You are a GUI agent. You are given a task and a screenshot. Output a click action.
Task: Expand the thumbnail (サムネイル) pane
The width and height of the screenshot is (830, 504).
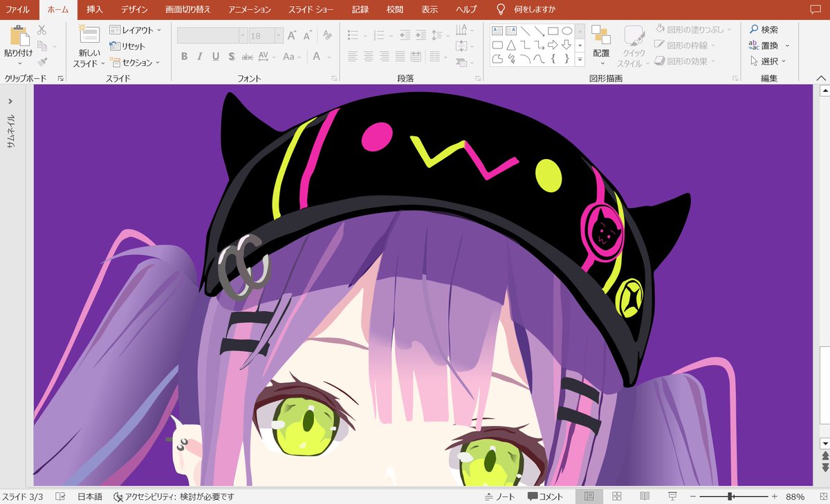(x=10, y=101)
